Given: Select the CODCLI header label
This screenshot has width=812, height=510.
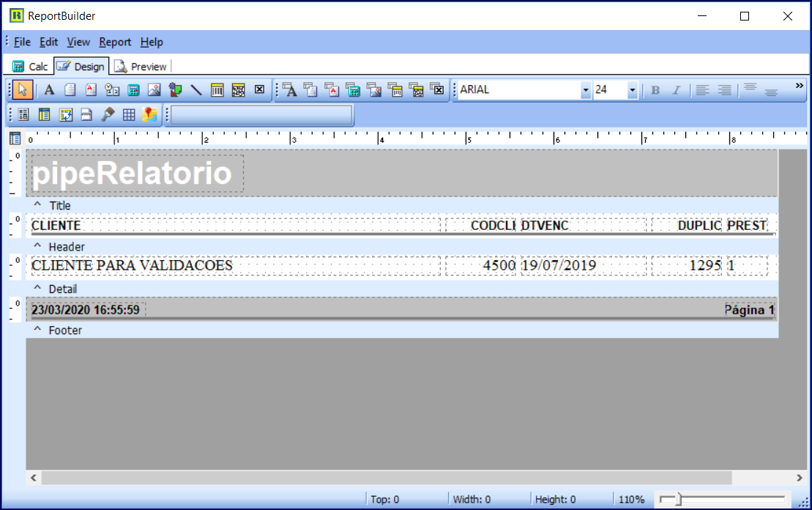Looking at the screenshot, I should (480, 226).
